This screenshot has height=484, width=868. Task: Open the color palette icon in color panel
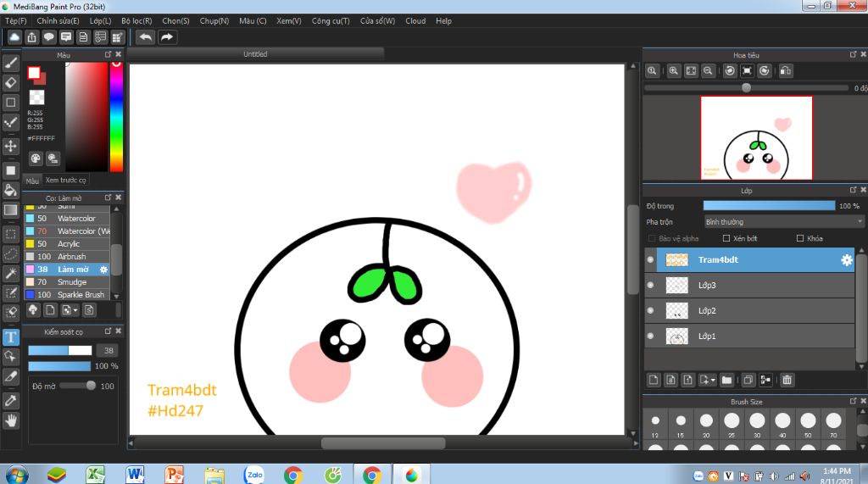(36, 159)
